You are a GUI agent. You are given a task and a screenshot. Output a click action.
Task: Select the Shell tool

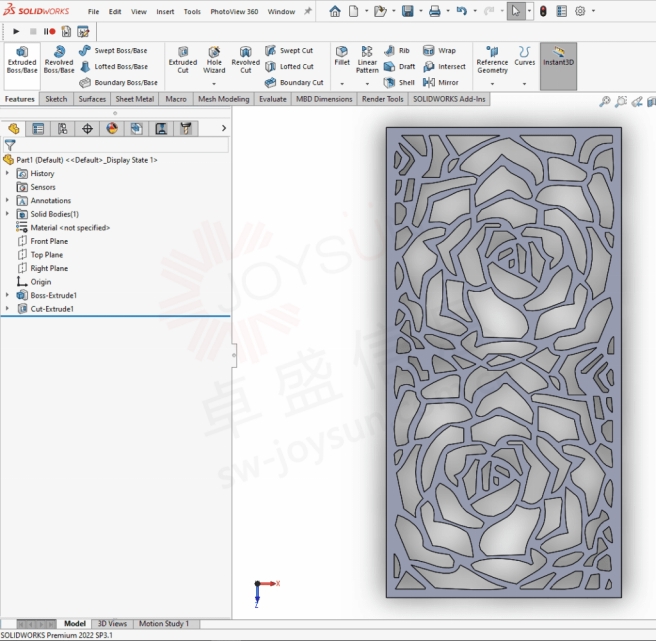pos(399,82)
